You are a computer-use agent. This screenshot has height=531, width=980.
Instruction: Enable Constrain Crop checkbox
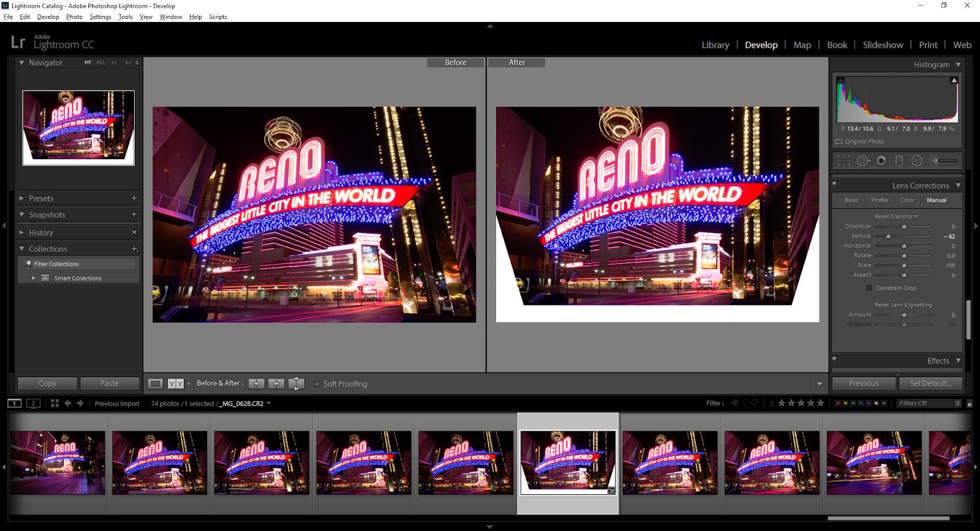869,288
